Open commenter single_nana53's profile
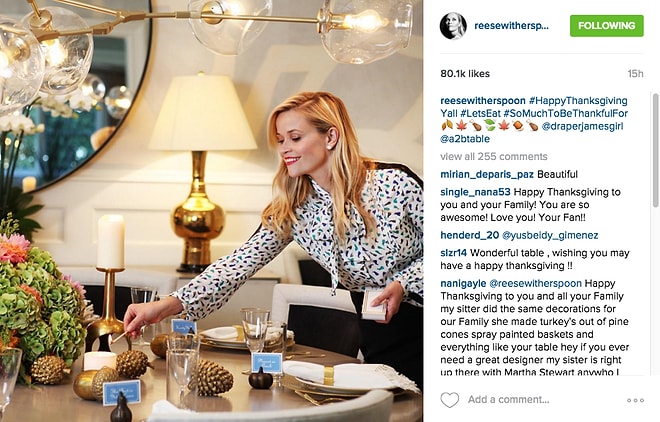Viewport: 660px width, 422px height. [475, 192]
